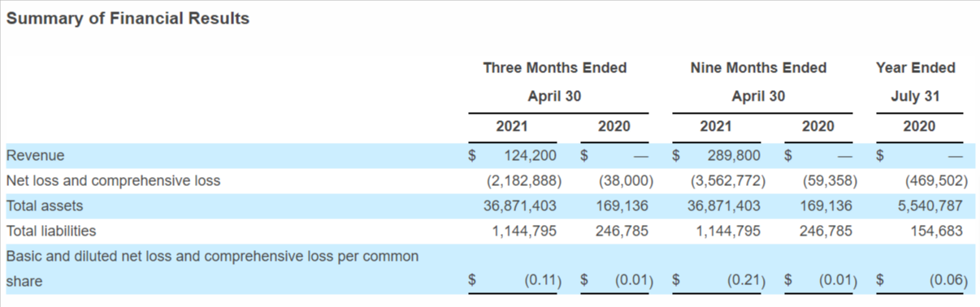Select the 124,200 revenue value
The width and height of the screenshot is (980, 307).
530,155
